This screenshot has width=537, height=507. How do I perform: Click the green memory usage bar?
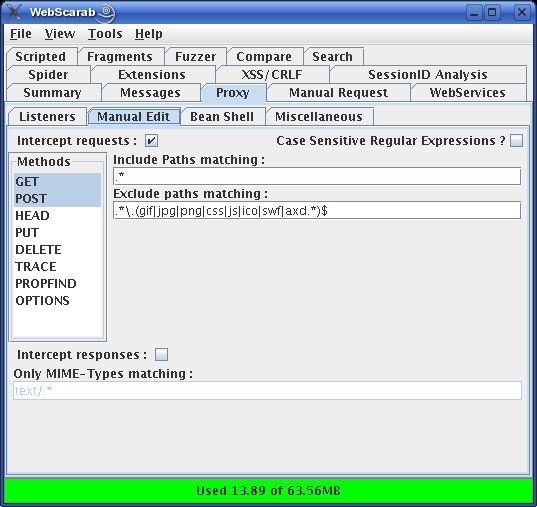click(268, 491)
